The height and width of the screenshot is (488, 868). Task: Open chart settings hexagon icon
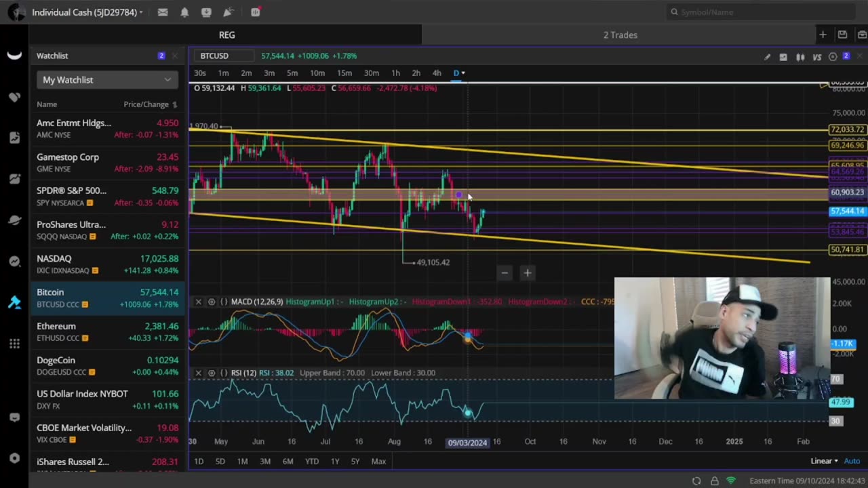pyautogui.click(x=833, y=57)
